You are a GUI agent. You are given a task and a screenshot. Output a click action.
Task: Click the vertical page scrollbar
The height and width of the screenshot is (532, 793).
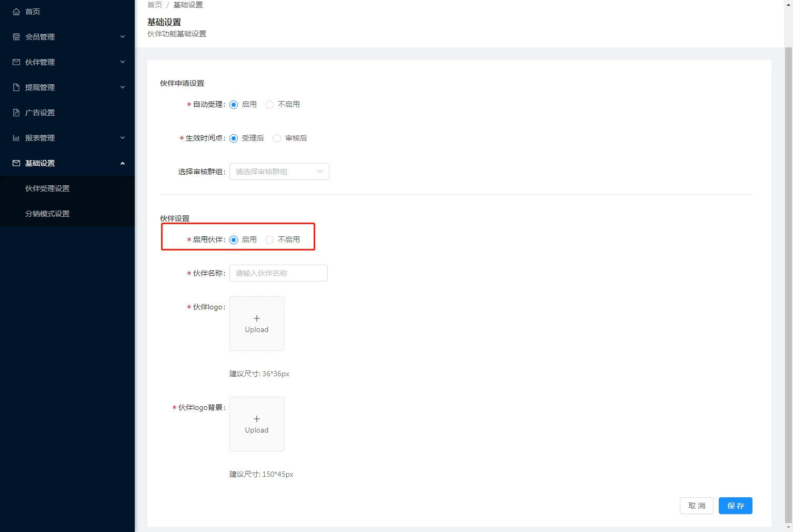pos(788,284)
